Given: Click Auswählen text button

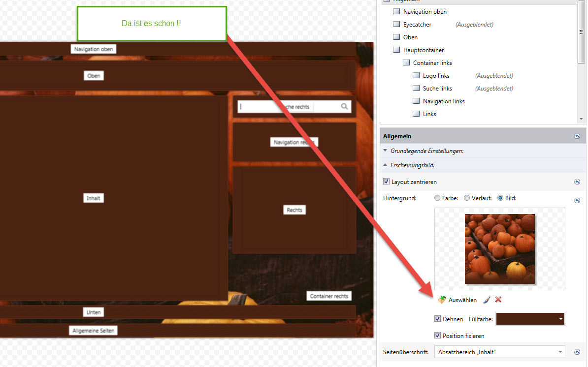Looking at the screenshot, I should coord(462,300).
